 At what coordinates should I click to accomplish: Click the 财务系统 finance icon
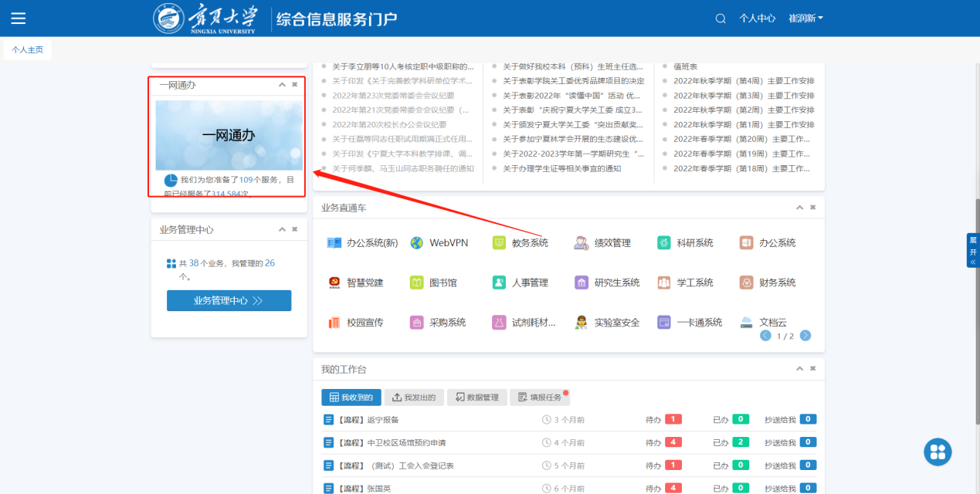pyautogui.click(x=746, y=283)
